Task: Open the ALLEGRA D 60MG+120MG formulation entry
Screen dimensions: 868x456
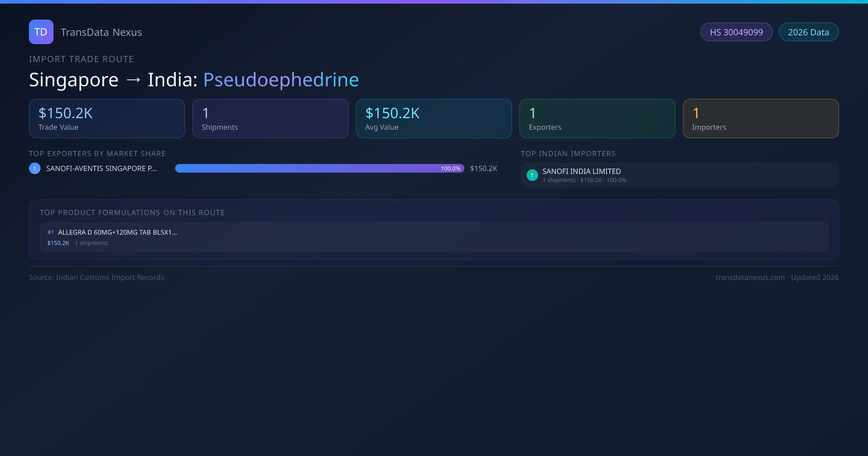Action: point(118,232)
